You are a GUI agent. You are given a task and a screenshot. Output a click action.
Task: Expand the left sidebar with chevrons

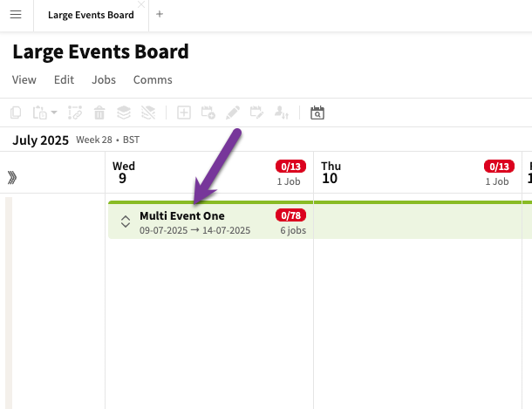tap(12, 177)
